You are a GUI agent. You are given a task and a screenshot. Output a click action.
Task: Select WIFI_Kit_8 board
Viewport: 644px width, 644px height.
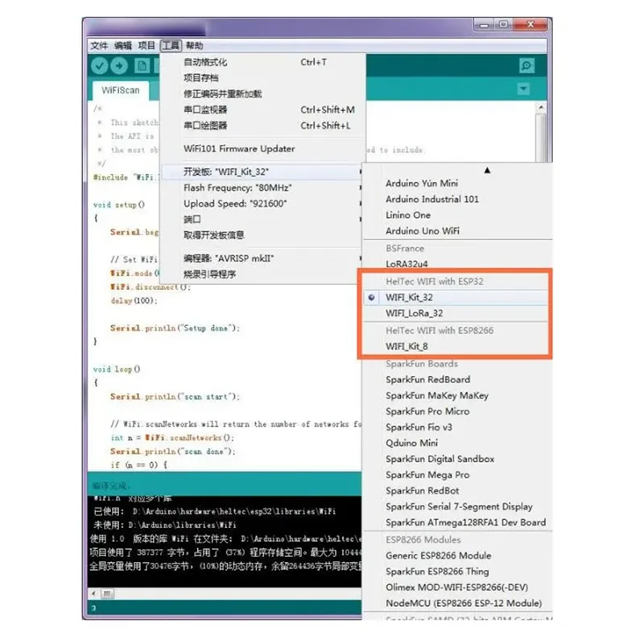click(x=456, y=347)
